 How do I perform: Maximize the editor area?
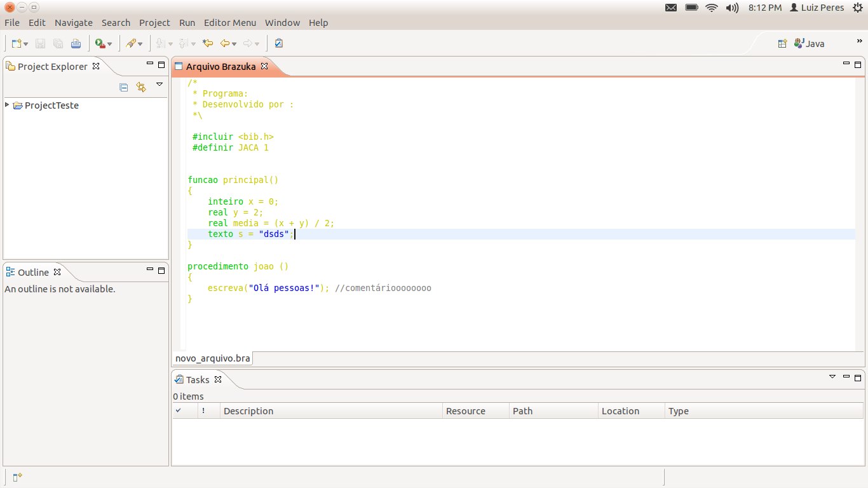coord(858,64)
